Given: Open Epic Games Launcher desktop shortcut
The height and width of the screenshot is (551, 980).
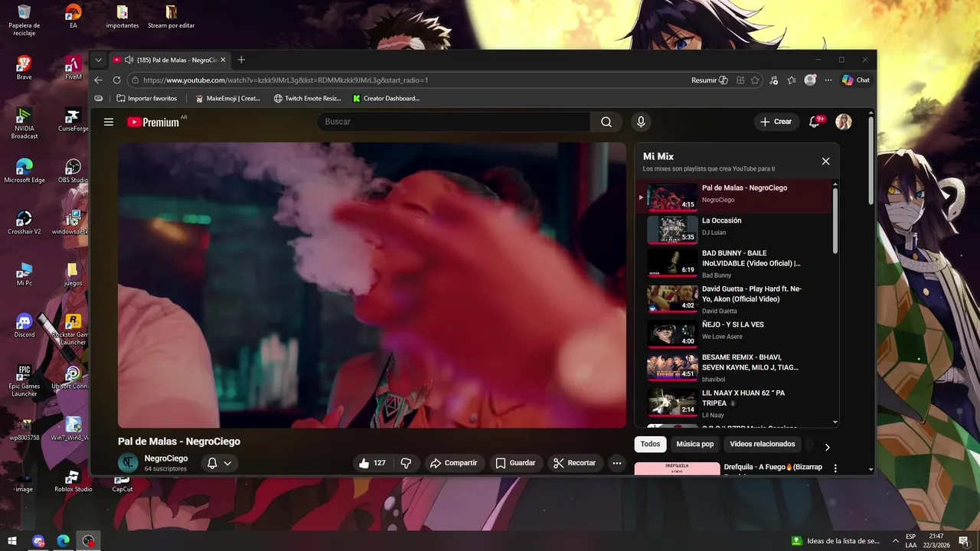Looking at the screenshot, I should 24,381.
